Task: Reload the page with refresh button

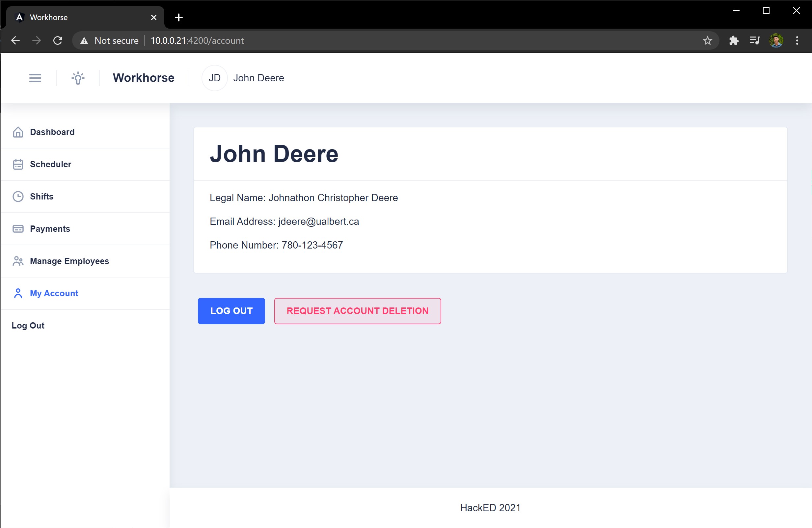Action: pyautogui.click(x=58, y=40)
